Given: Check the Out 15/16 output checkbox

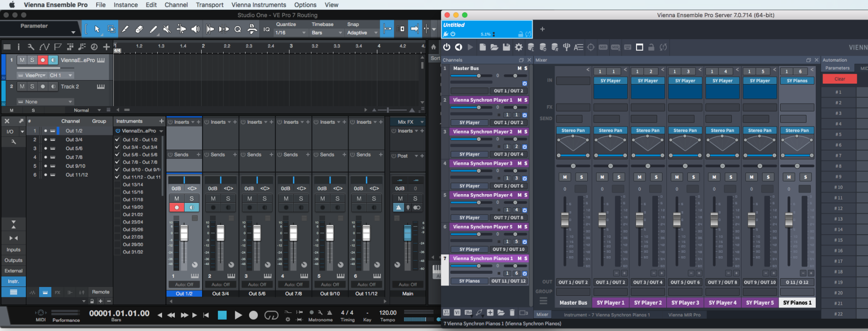Looking at the screenshot, I should [117, 192].
